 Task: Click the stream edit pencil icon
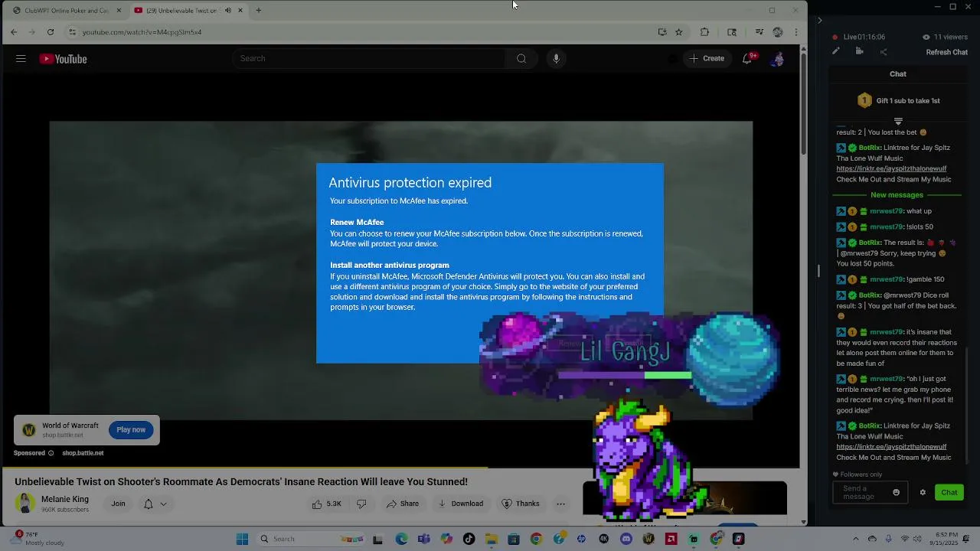tap(836, 52)
